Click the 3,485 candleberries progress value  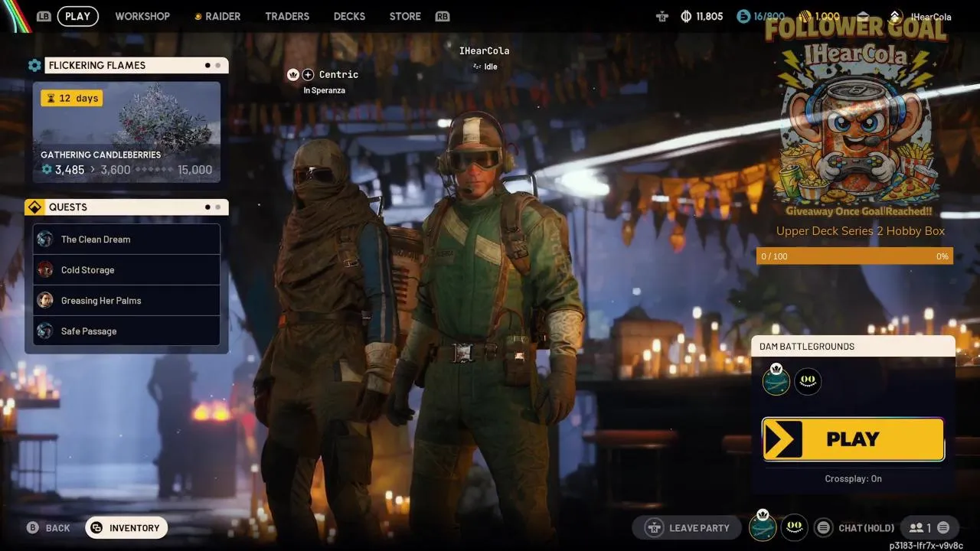coord(70,170)
